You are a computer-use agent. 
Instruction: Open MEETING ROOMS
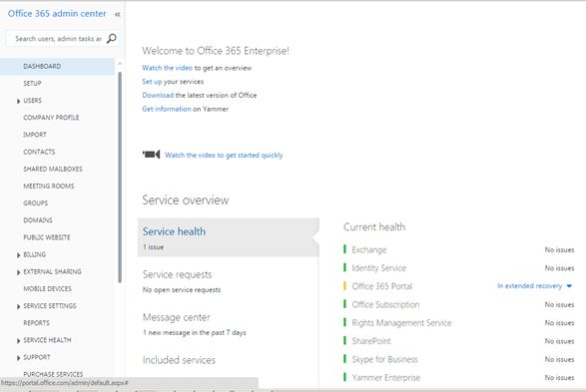[49, 187]
